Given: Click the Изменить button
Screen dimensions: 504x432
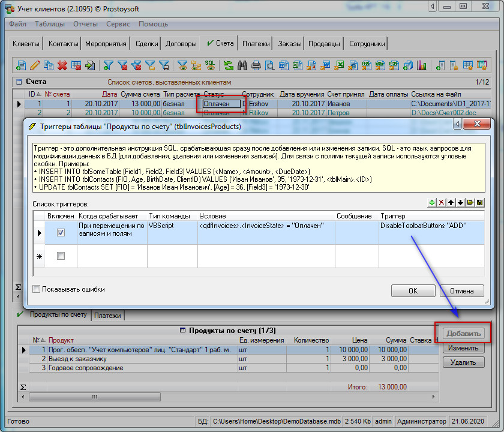Looking at the screenshot, I should pos(463,348).
